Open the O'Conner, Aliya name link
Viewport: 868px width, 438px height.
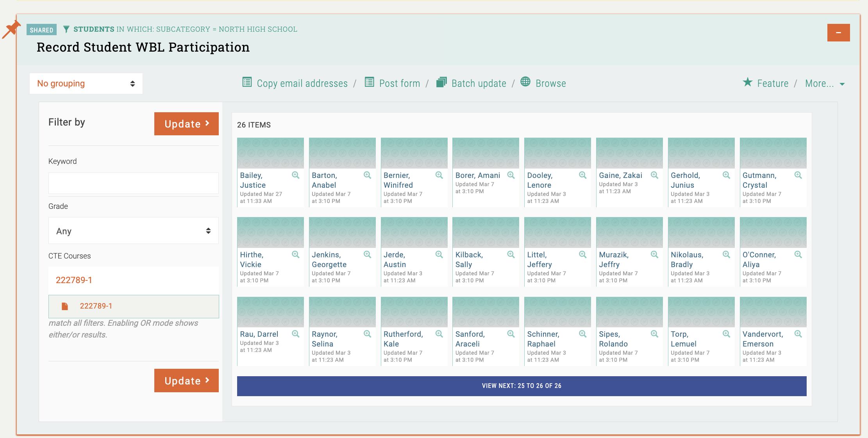coord(759,260)
